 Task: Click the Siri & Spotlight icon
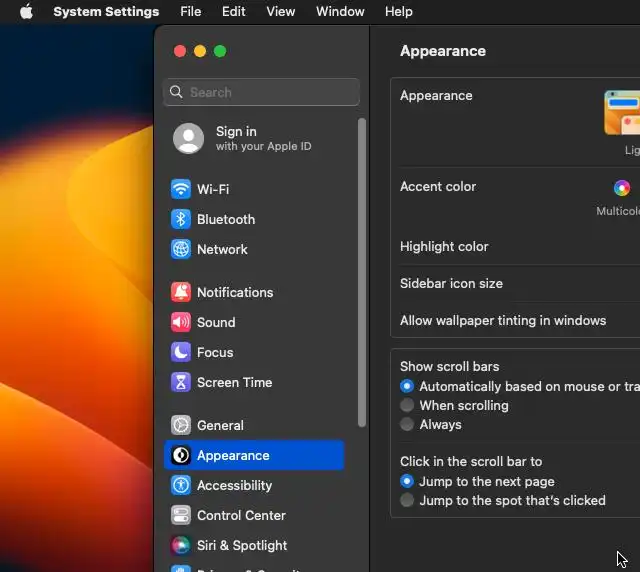[180, 545]
